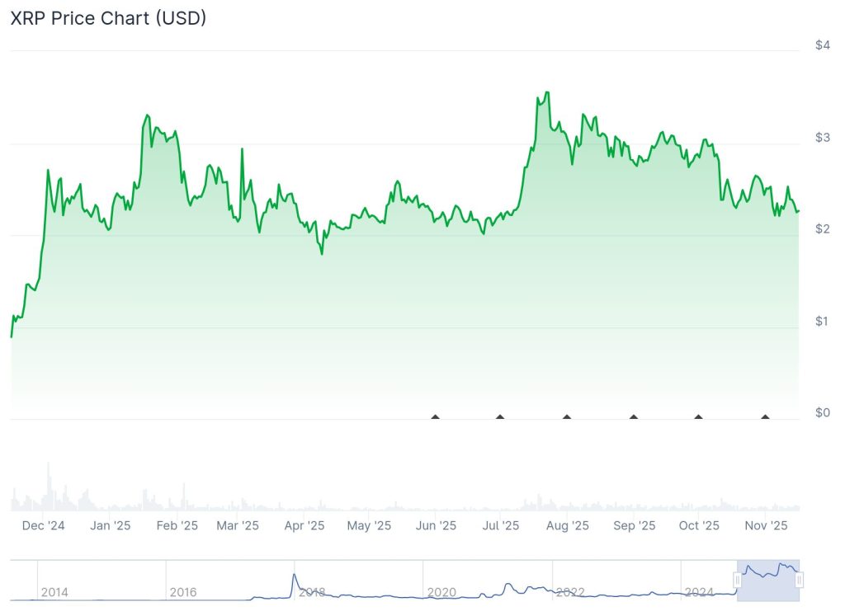Click the Dec '24 x-axis label
The width and height of the screenshot is (845, 616).
point(44,525)
